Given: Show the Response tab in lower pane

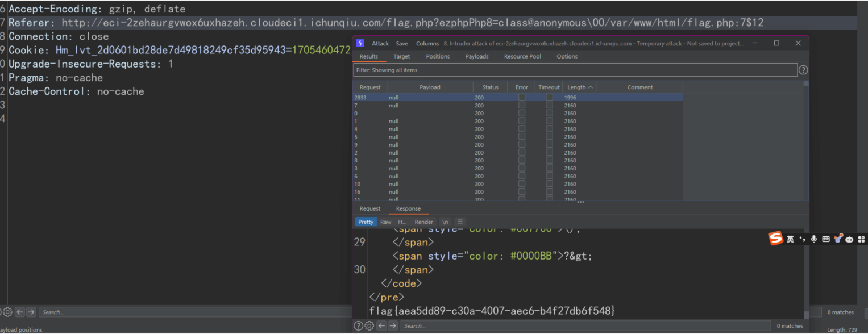Looking at the screenshot, I should click(x=408, y=209).
